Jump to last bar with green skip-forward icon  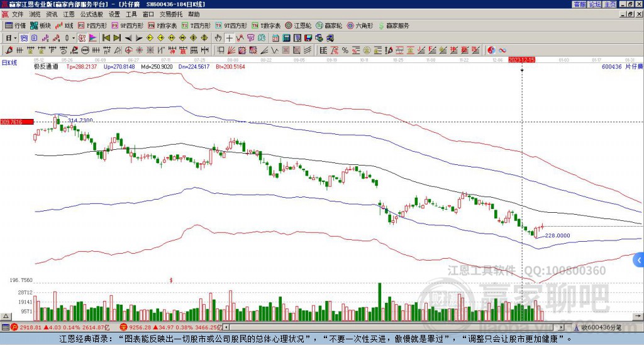(x=117, y=38)
